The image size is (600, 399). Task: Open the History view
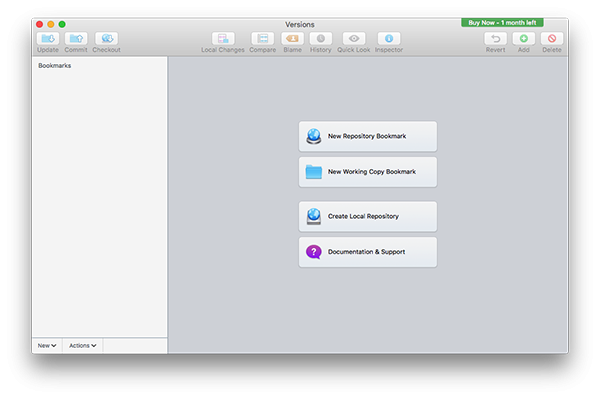[321, 39]
